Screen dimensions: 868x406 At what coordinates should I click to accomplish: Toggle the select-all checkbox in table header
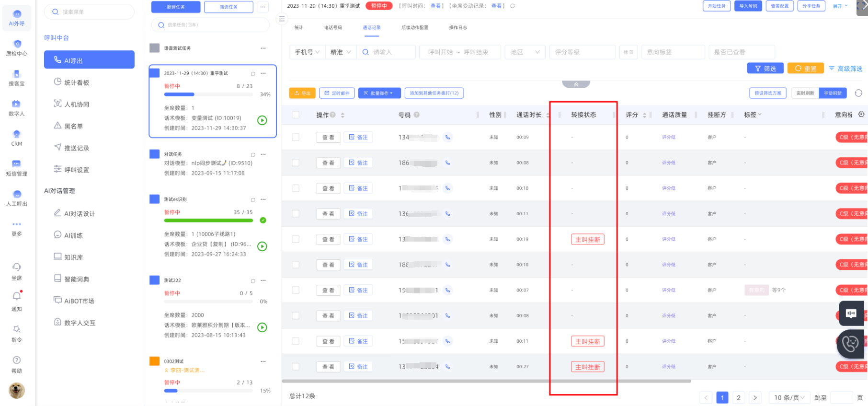pyautogui.click(x=296, y=115)
